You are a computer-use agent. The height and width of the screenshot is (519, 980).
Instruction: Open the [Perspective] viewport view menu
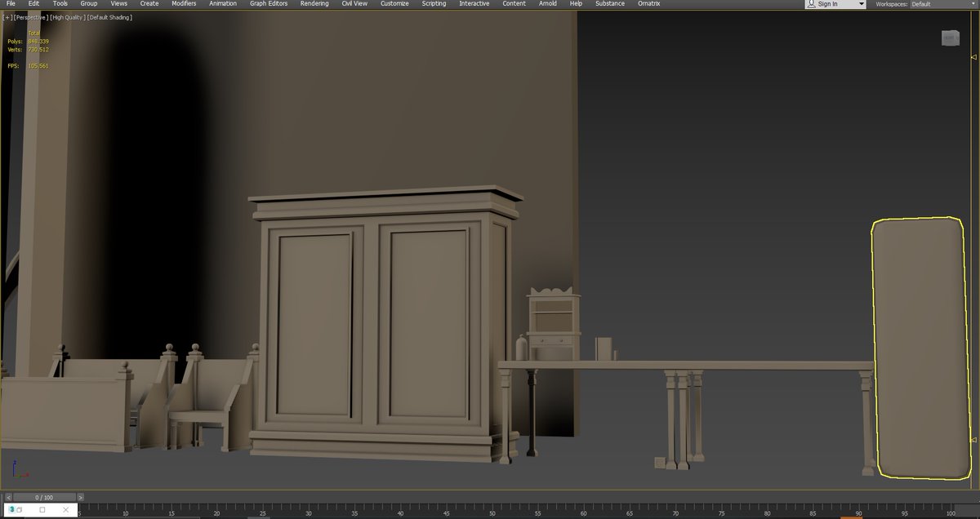(30, 17)
